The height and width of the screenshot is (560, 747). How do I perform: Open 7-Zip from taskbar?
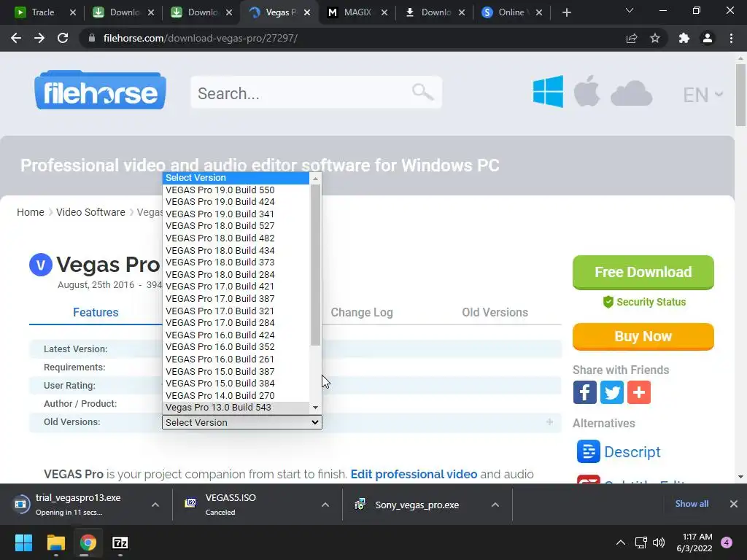[120, 542]
